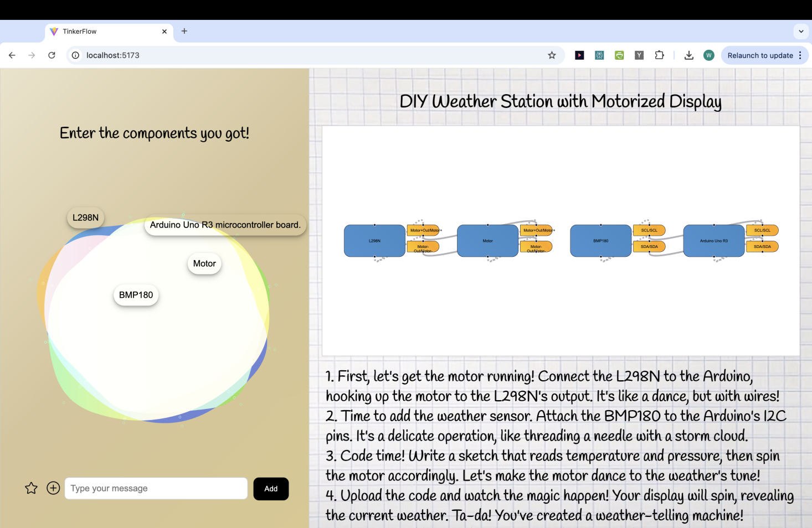
Task: Click the black Add button
Action: [271, 489]
